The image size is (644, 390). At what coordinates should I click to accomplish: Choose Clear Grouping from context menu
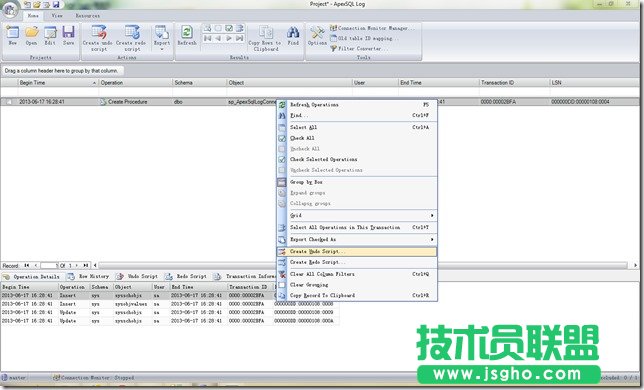(357, 284)
